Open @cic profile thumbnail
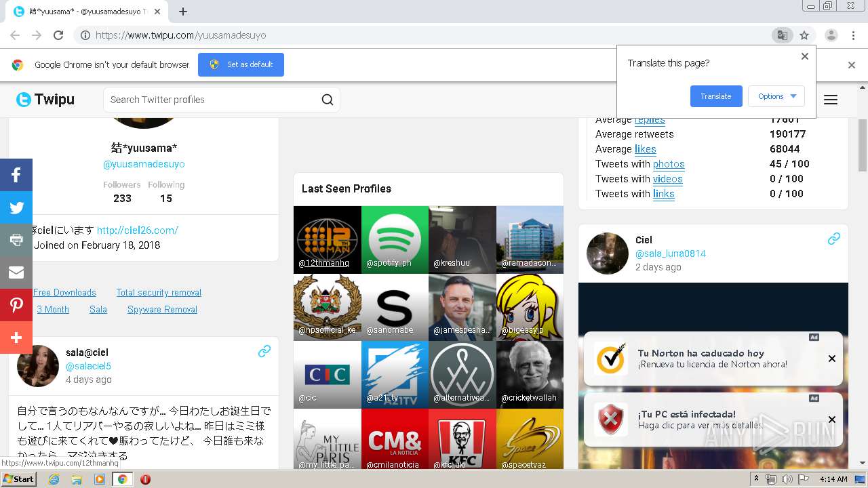This screenshot has width=868, height=488. (328, 375)
